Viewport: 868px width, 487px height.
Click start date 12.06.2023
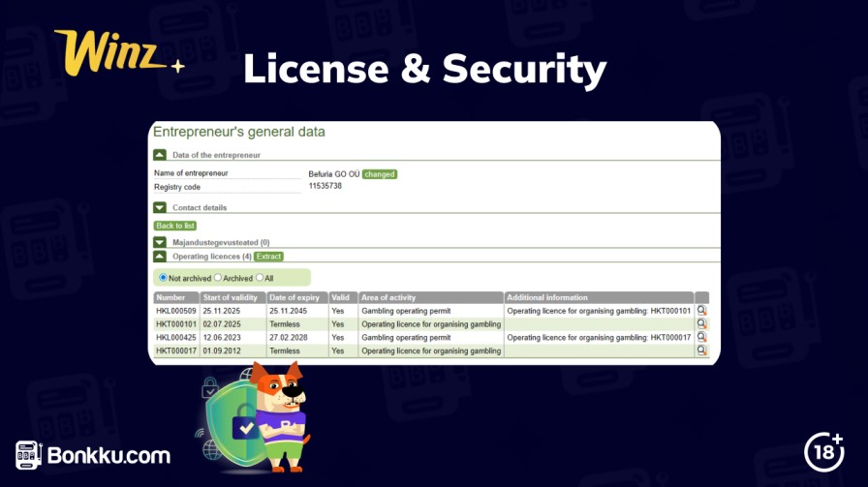(222, 338)
